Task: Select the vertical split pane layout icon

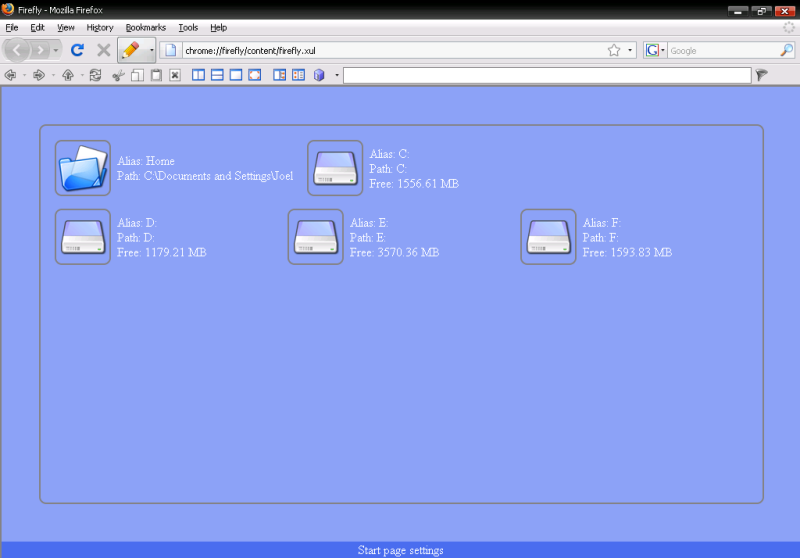Action: [198, 75]
